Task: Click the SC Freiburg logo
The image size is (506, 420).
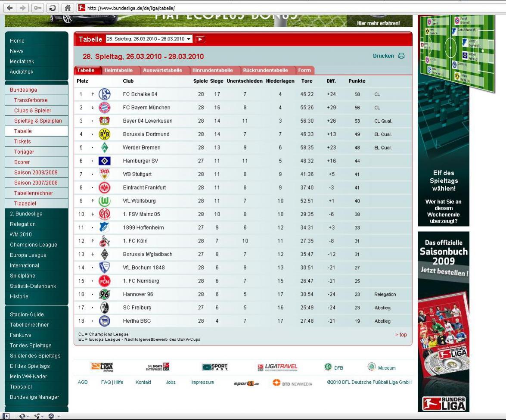Action: click(105, 308)
